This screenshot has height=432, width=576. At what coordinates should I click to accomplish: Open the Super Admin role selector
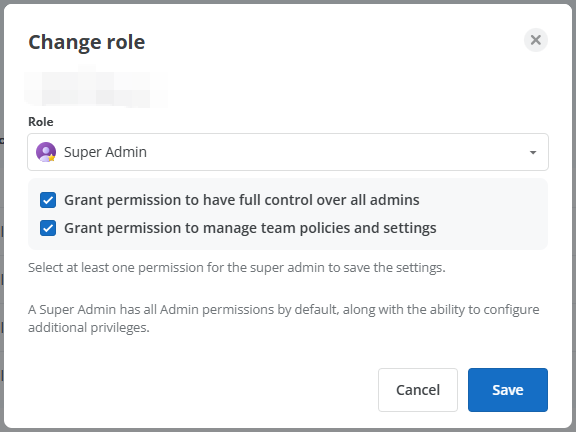(x=288, y=152)
